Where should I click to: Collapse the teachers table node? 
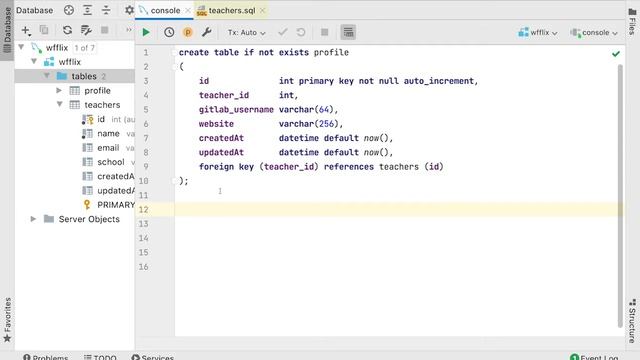(x=60, y=104)
